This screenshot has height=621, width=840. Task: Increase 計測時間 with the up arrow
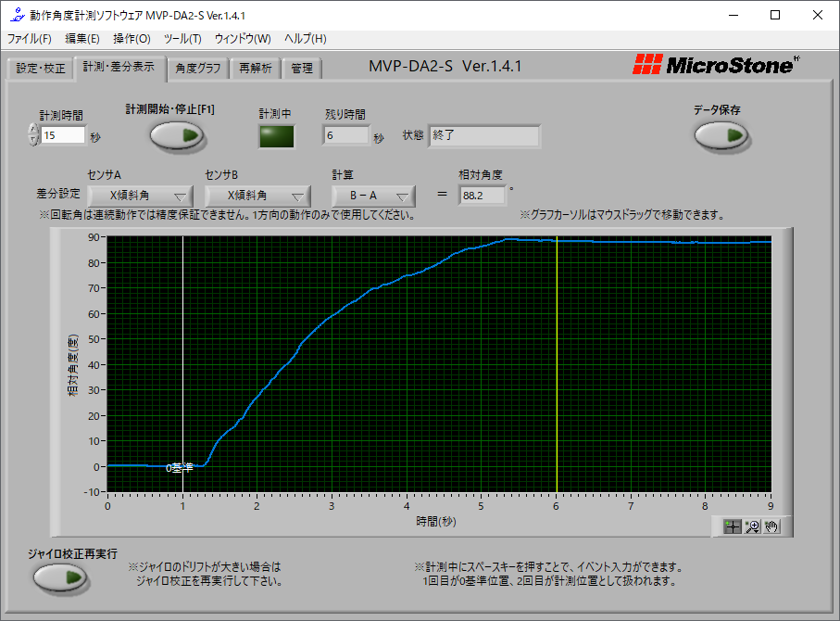click(33, 129)
